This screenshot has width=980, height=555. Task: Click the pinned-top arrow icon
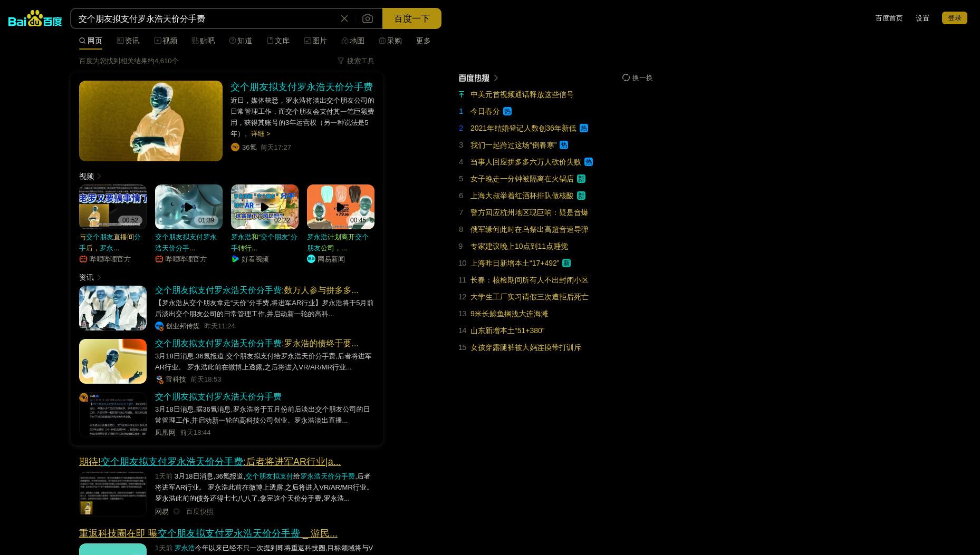point(462,94)
